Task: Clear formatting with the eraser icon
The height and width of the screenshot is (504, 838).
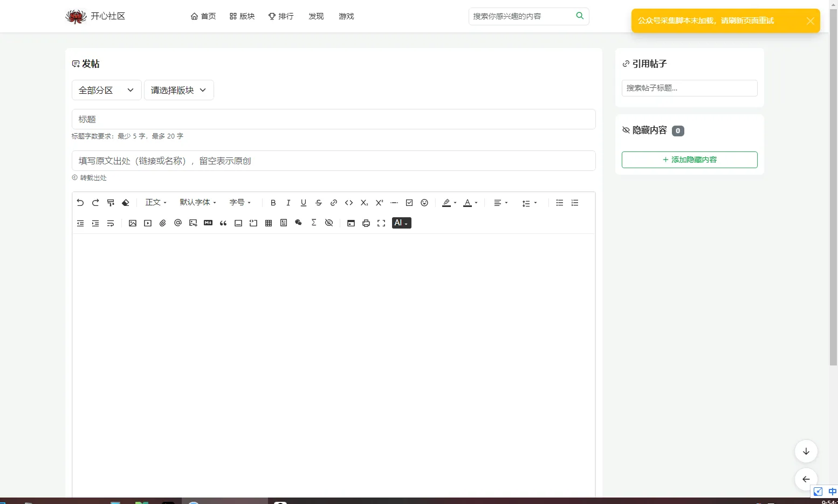Action: (x=126, y=203)
